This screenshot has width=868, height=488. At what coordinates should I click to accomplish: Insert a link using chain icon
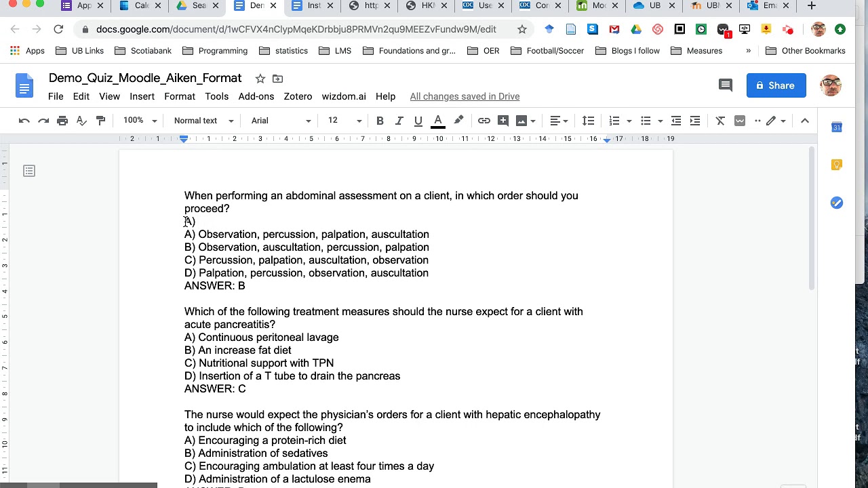coord(484,121)
